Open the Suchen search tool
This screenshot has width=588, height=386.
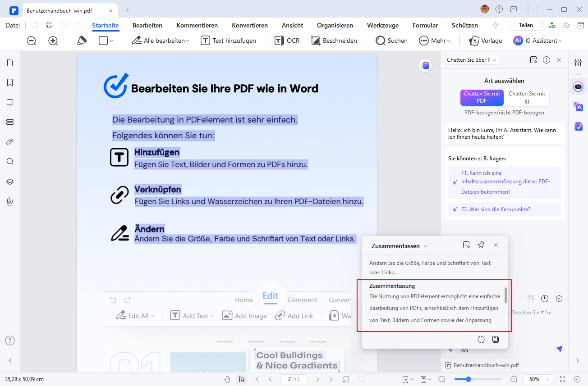pos(391,41)
